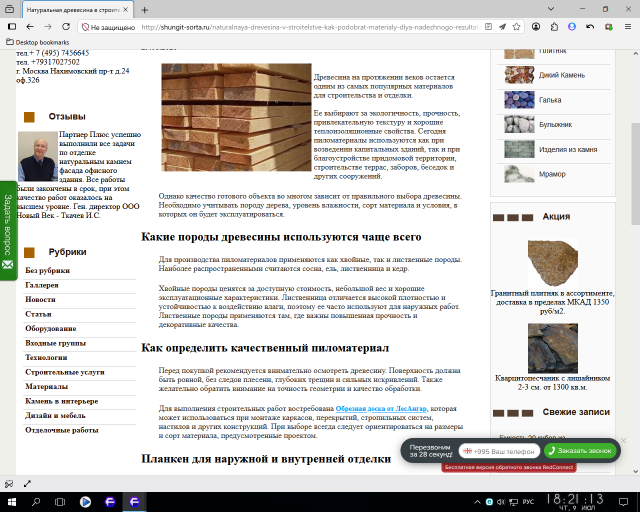
Task: Open the Windows Start menu
Action: 12,502
